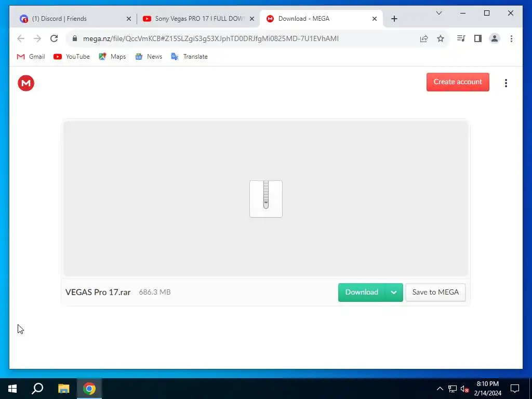Click the Chrome taskbar icon
This screenshot has height=399, width=532.
tap(89, 389)
